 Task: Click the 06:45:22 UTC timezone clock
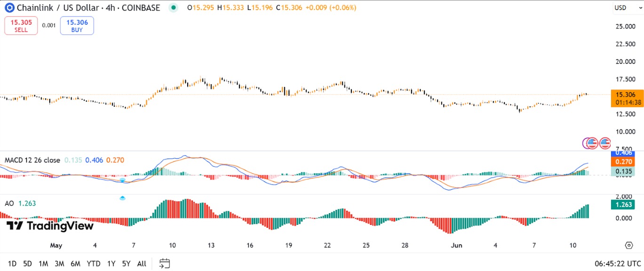618,263
